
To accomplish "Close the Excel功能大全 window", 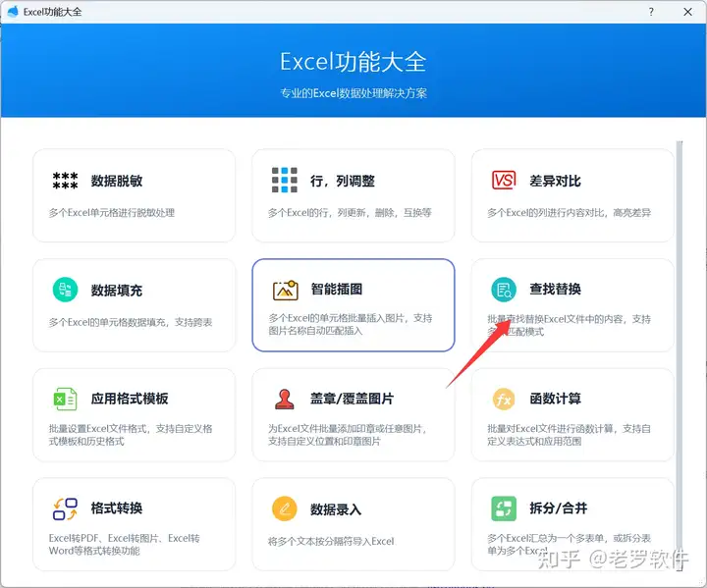I will point(687,12).
